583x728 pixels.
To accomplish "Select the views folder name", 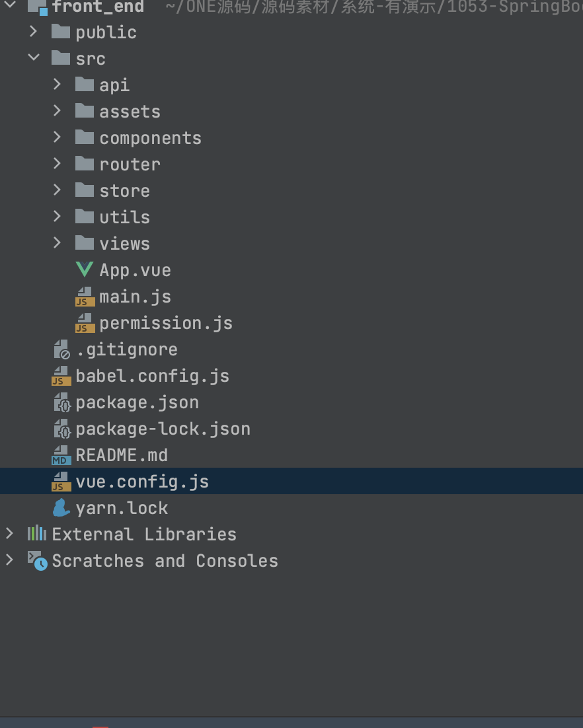I will click(x=124, y=244).
